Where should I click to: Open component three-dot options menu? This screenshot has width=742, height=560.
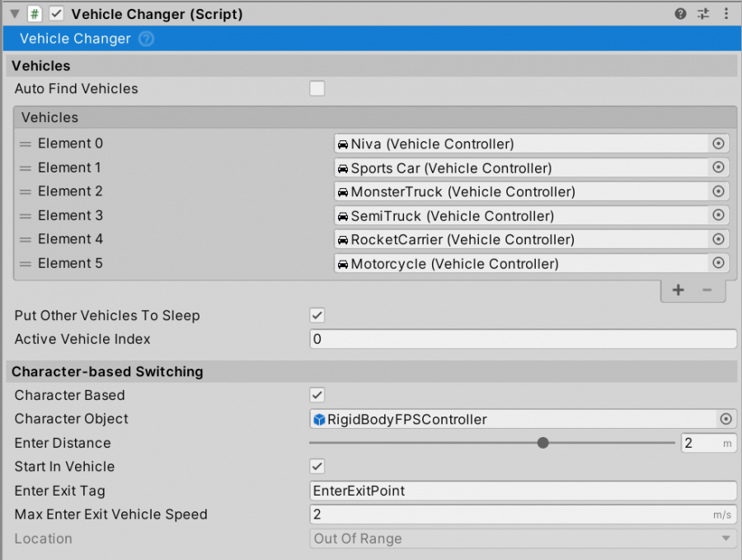click(726, 14)
